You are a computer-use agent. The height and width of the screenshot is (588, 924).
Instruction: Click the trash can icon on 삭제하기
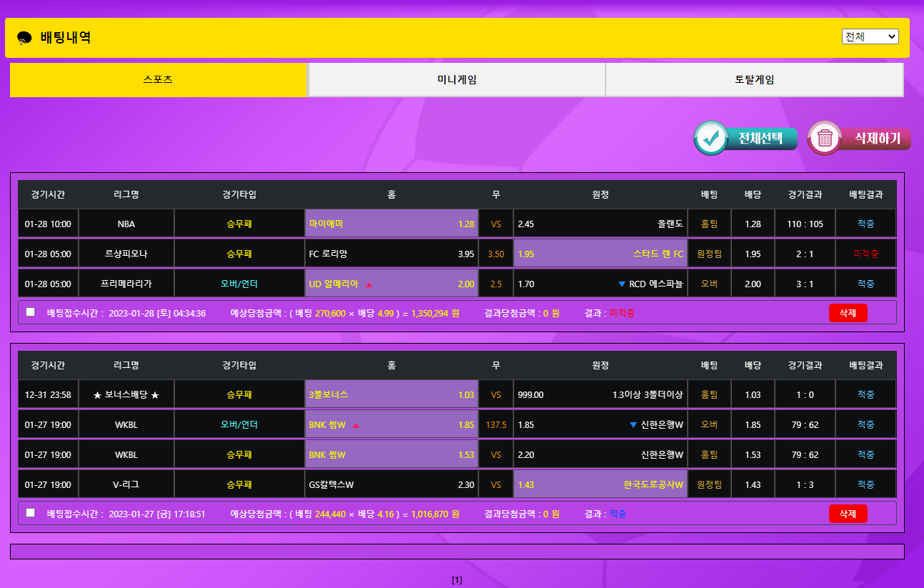click(x=825, y=138)
